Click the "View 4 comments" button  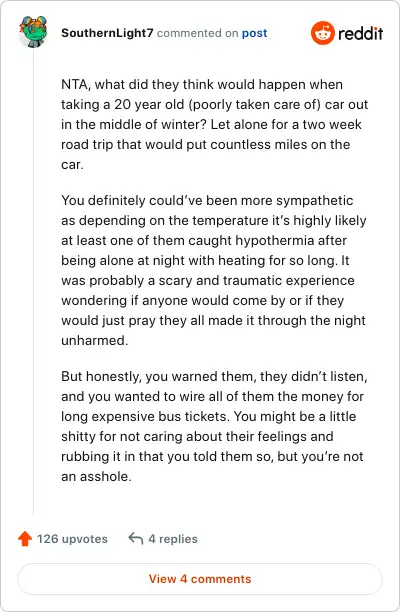click(200, 579)
